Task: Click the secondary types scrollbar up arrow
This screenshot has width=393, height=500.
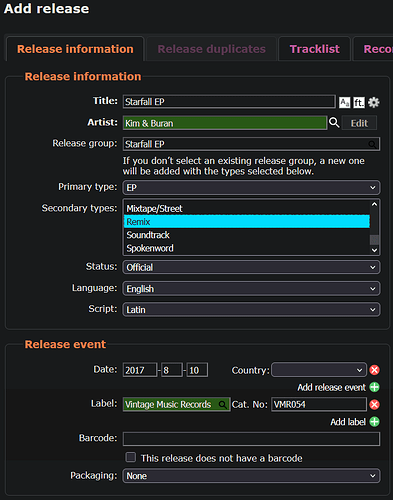Action: pos(374,204)
